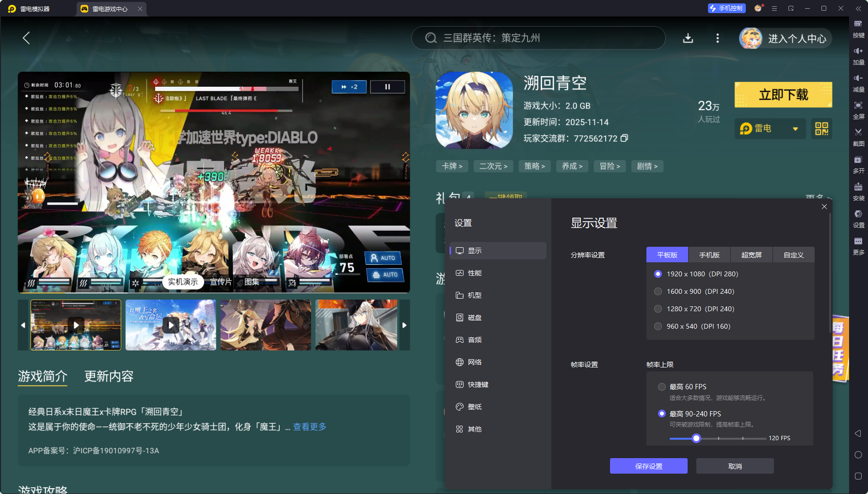Open 快捷键 settings section
Screen dimensions: 868x494
pos(498,384)
